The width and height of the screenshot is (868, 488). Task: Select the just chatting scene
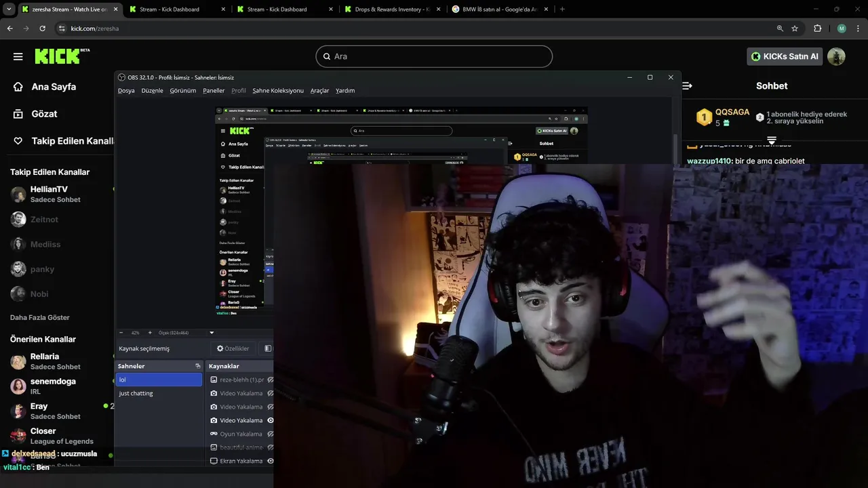click(x=159, y=393)
